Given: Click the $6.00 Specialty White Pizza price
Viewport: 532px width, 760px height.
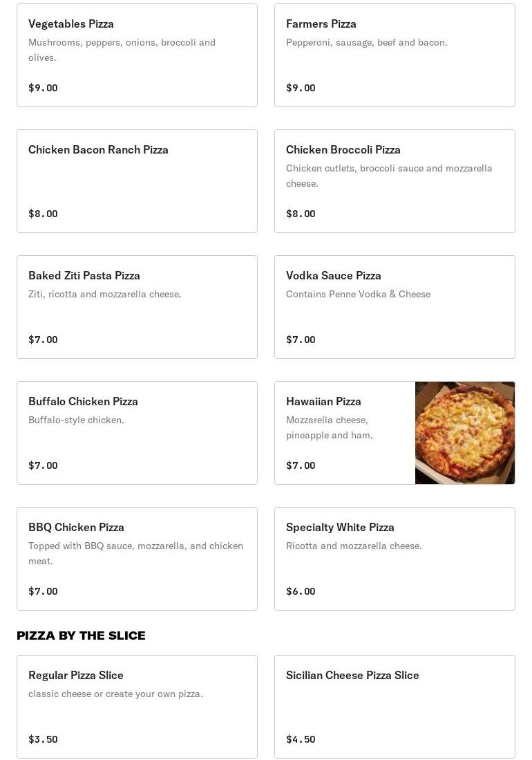Looking at the screenshot, I should pyautogui.click(x=301, y=591).
